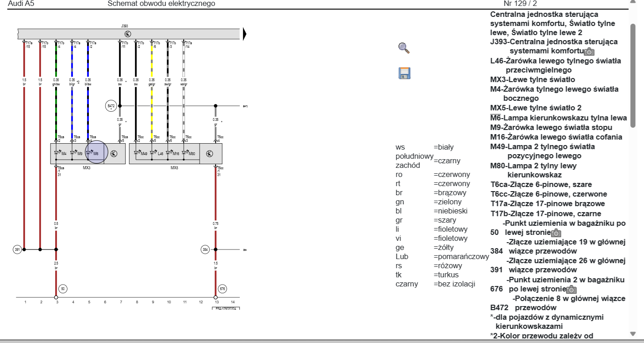Click ground point 676 circle at diagram bottom
Viewport: 644px width, 343px height.
click(x=222, y=288)
